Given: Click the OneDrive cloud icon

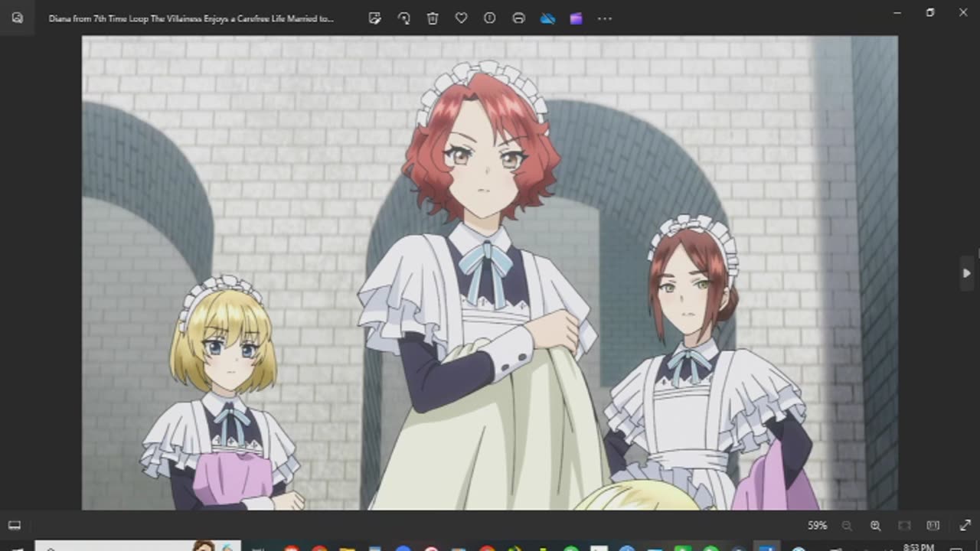Looking at the screenshot, I should point(547,18).
